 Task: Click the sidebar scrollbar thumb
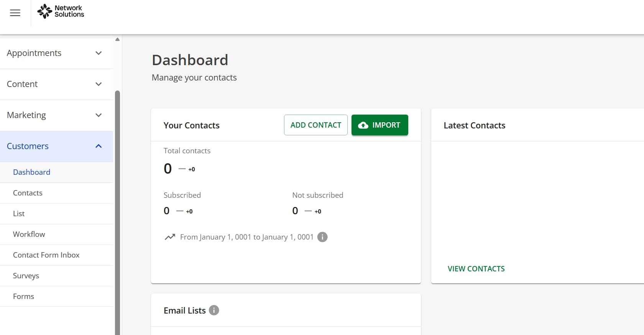tap(118, 213)
